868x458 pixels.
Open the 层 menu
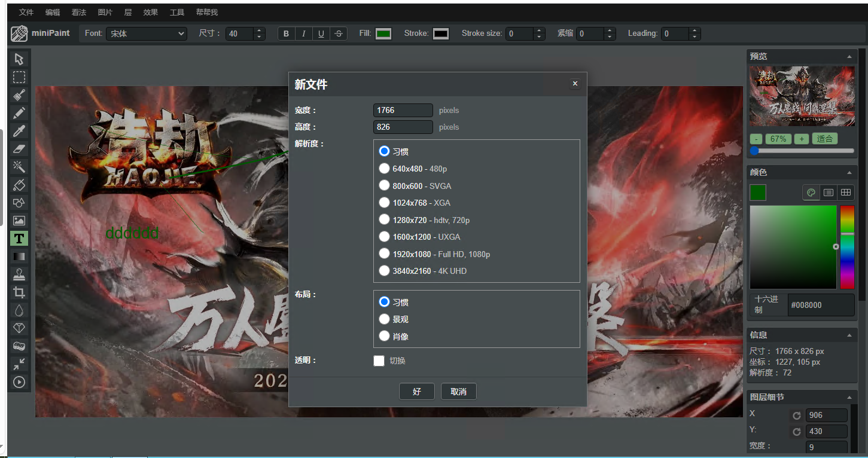pos(127,12)
